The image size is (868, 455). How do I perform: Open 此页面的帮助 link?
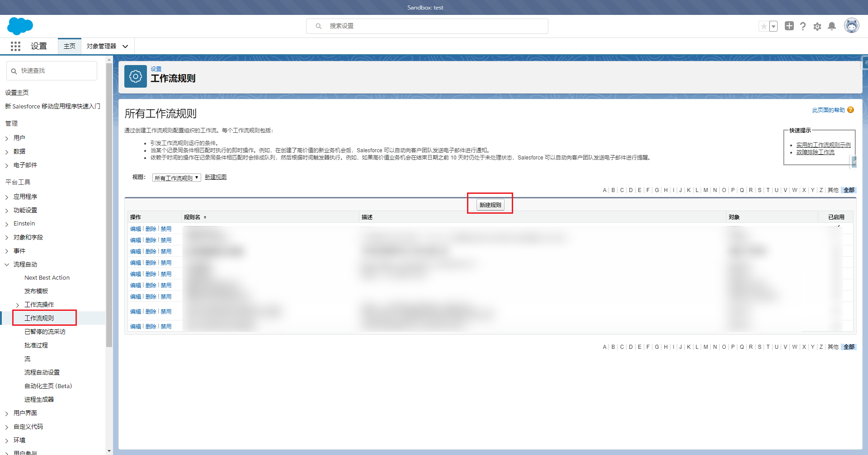[x=828, y=110]
